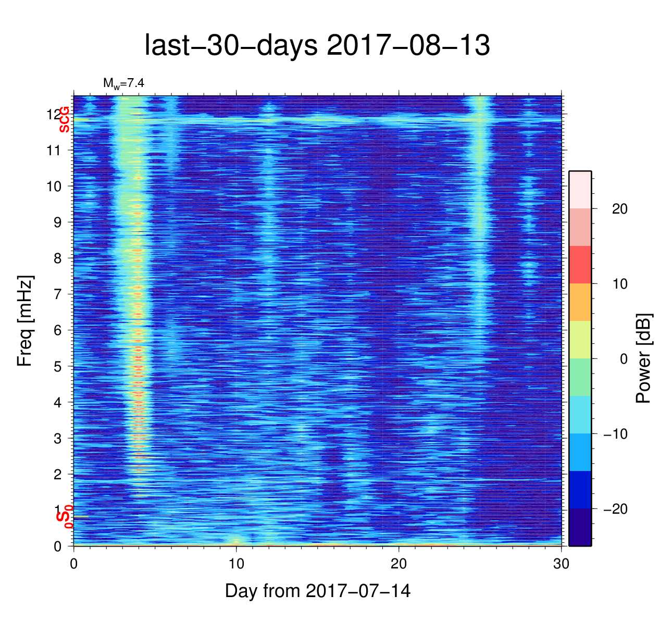Select the red SCG label
The image size is (672, 620).
pos(64,119)
